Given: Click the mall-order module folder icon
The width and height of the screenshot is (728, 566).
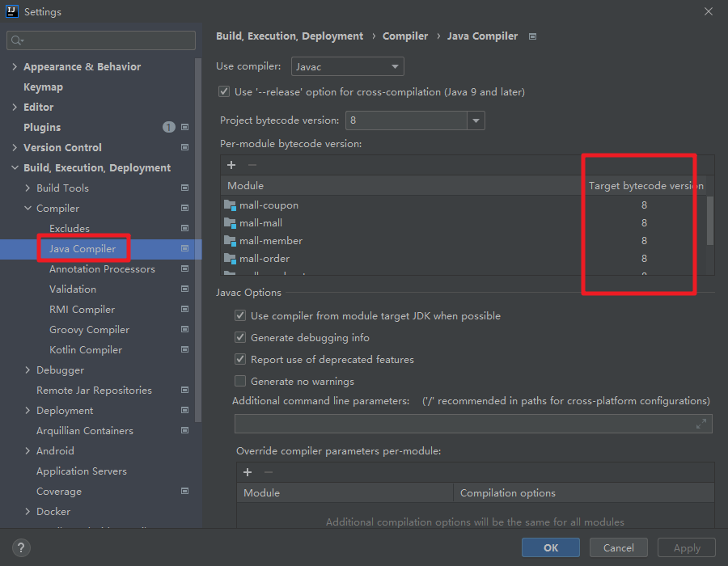Looking at the screenshot, I should pos(230,259).
